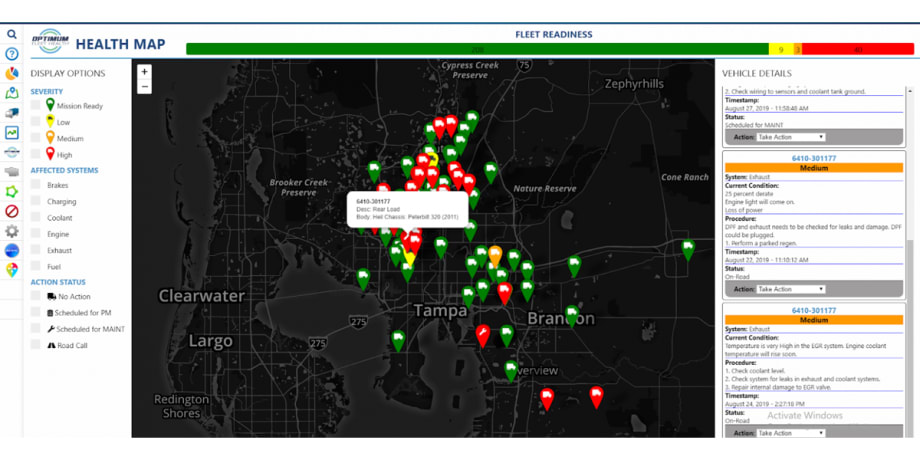
Task: Click the Optimum Fleet Health header logo
Action: point(50,41)
